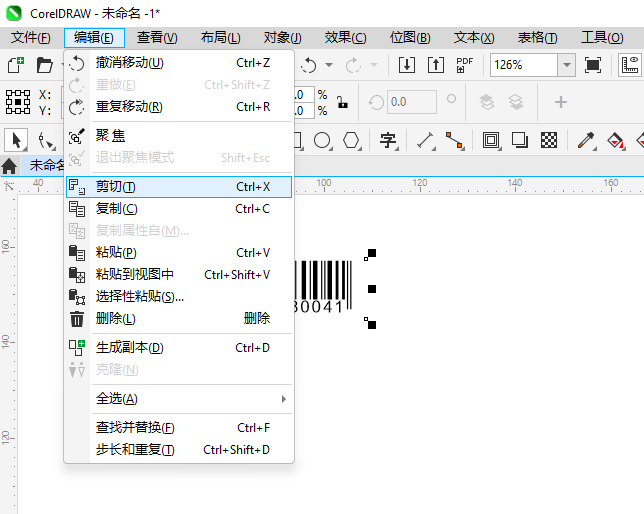Click the top-right selection handle
Viewport: 644px width, 514px height.
coord(372,253)
